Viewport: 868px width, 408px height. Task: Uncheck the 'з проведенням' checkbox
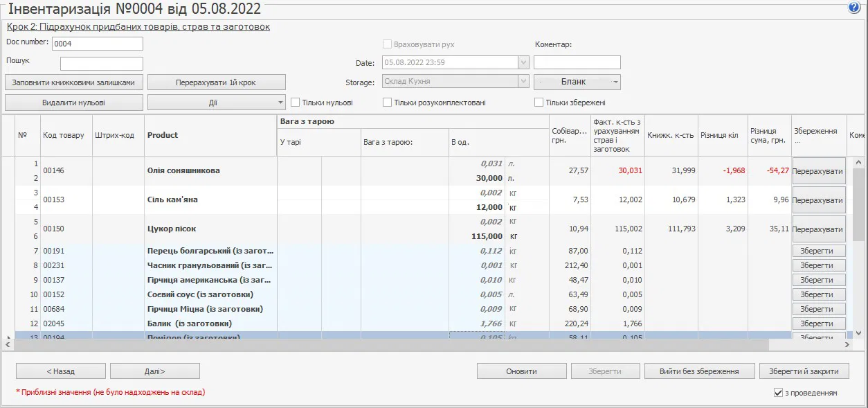click(779, 393)
